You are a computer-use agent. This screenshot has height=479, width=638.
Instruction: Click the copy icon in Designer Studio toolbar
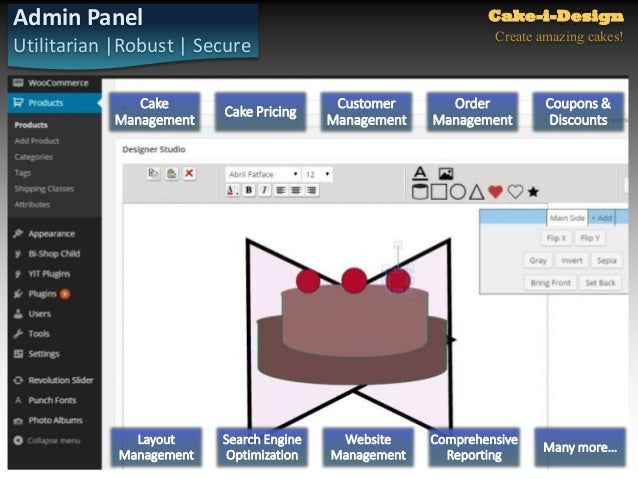click(153, 173)
